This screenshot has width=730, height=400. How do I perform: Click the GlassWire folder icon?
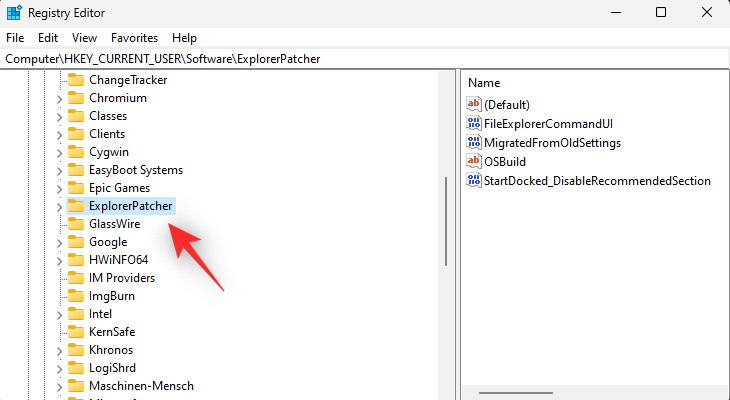[75, 224]
